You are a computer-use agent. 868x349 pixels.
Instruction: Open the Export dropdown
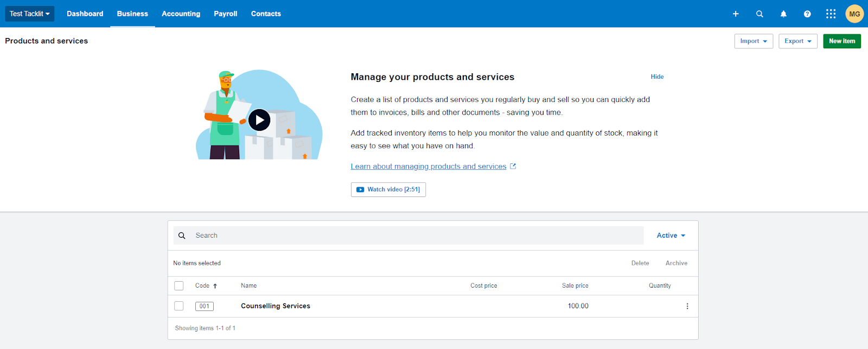tap(798, 41)
